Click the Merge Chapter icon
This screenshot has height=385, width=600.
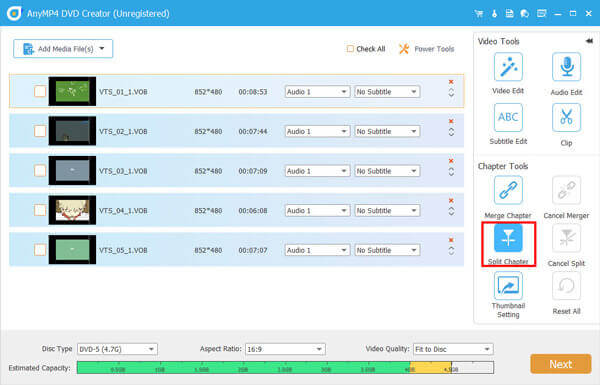point(508,190)
